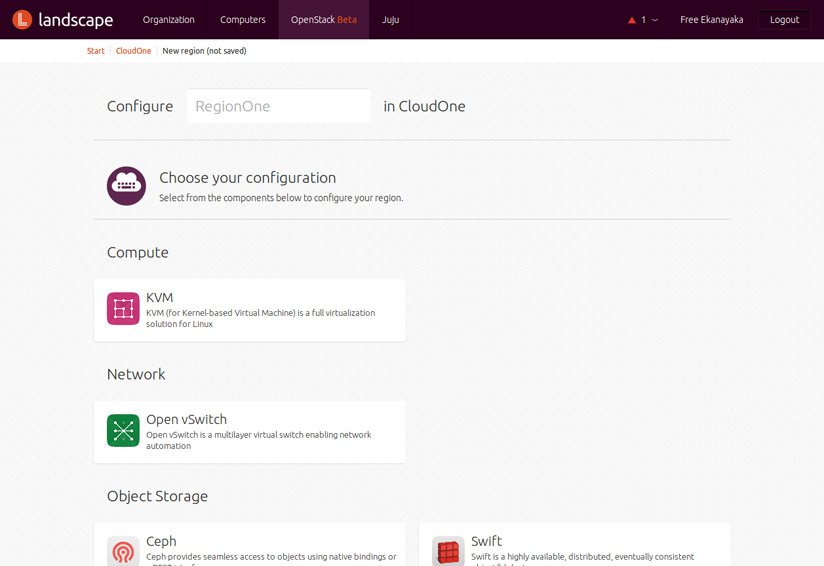
Task: Go to the Computers tab
Action: click(x=243, y=19)
